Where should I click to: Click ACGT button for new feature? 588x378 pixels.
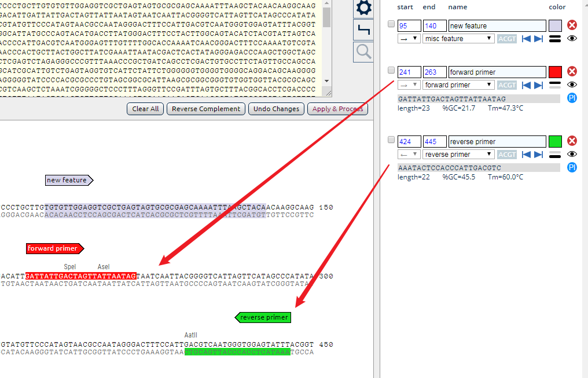pos(506,39)
